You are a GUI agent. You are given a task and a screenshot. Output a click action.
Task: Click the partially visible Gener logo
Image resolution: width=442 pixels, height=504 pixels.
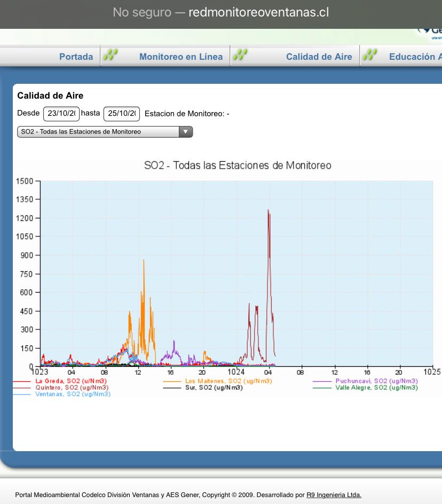point(431,32)
